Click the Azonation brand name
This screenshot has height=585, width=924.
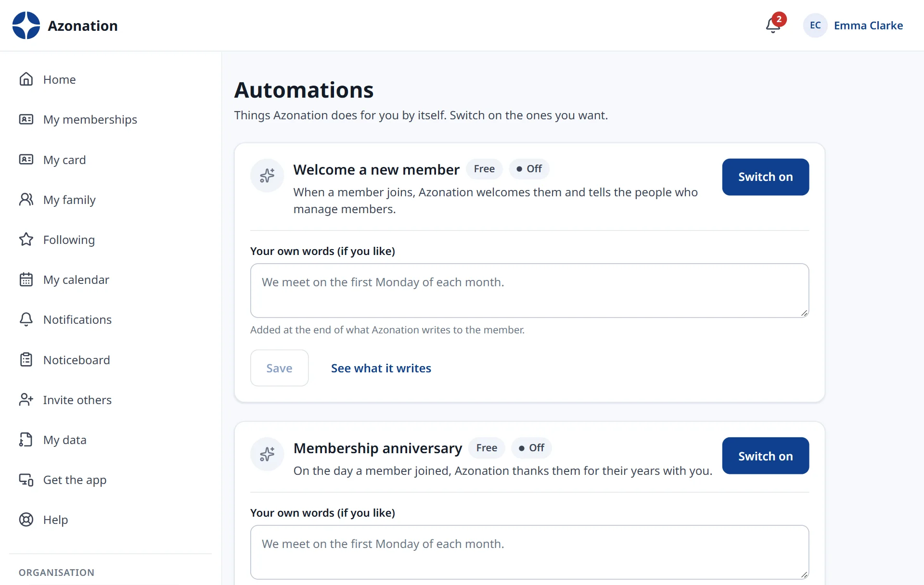coord(83,25)
